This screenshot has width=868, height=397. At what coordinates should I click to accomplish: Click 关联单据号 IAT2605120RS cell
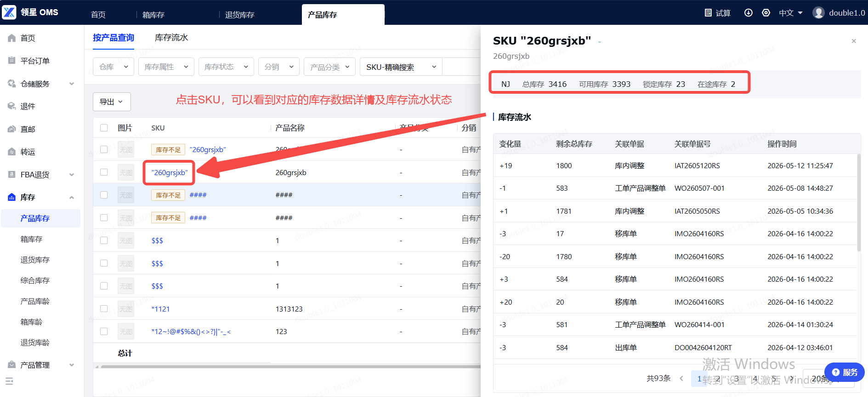(697, 165)
